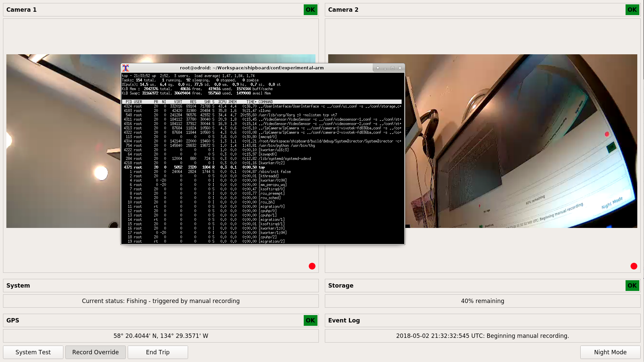Click the Event Log header label
The height and width of the screenshot is (362, 644).
coord(344,320)
